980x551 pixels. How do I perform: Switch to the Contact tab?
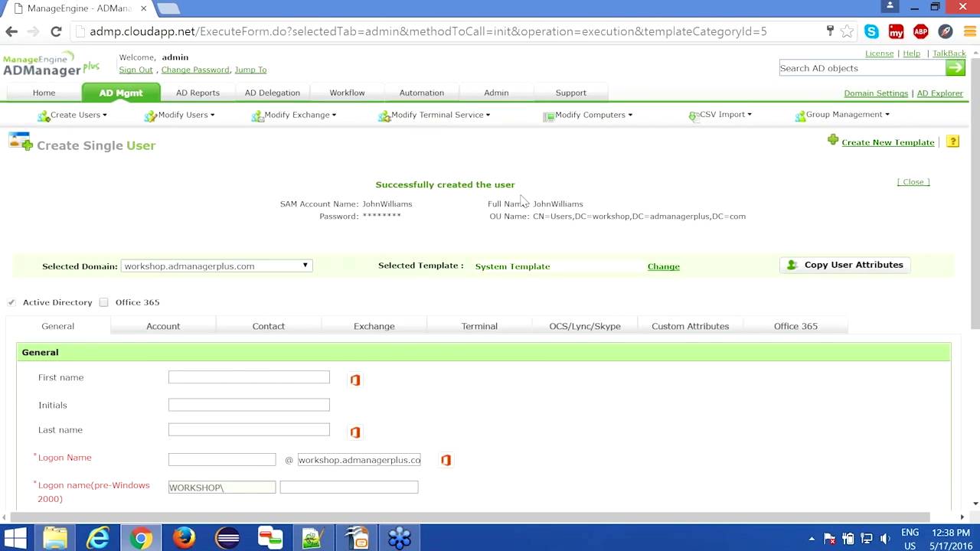pyautogui.click(x=268, y=326)
